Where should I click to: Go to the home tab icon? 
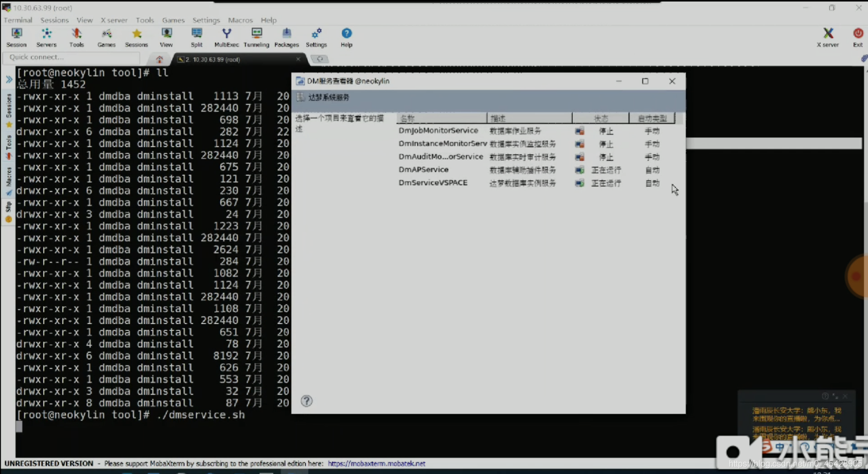click(x=159, y=59)
